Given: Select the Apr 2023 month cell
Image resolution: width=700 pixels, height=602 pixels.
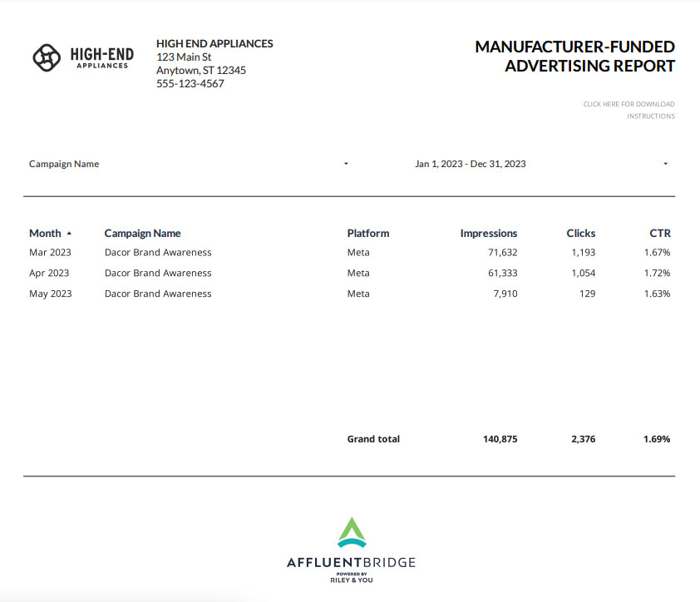Looking at the screenshot, I should tap(49, 273).
